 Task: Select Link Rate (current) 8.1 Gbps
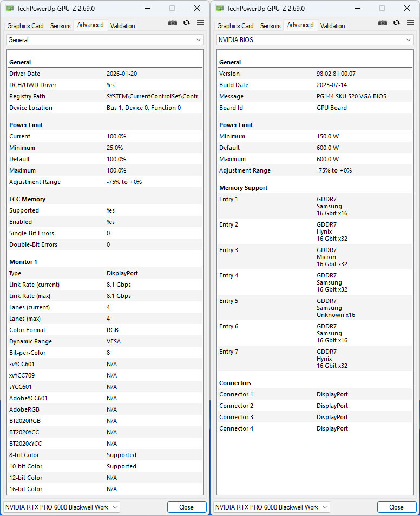[x=105, y=285]
